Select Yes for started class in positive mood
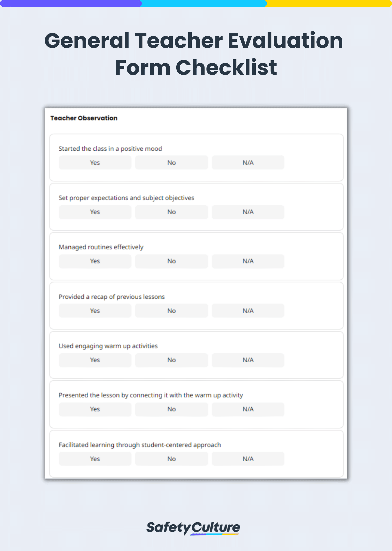 (95, 163)
